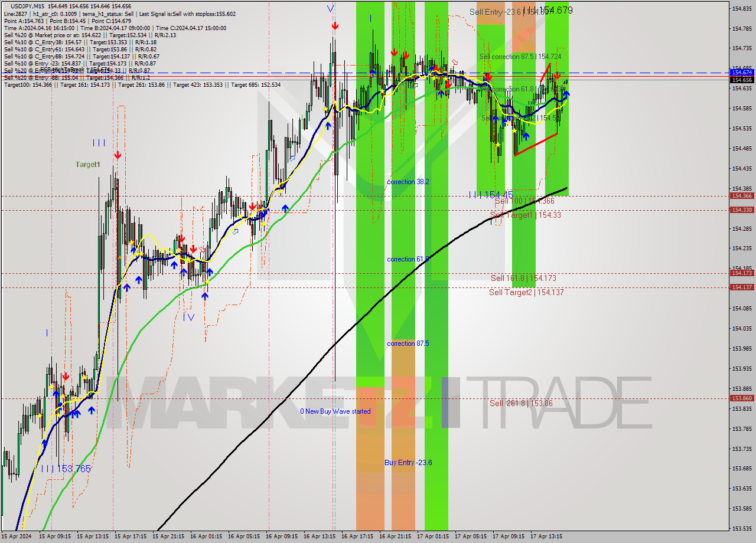756x543 pixels.
Task: Click the red 153.860 price tag
Action: coord(742,398)
